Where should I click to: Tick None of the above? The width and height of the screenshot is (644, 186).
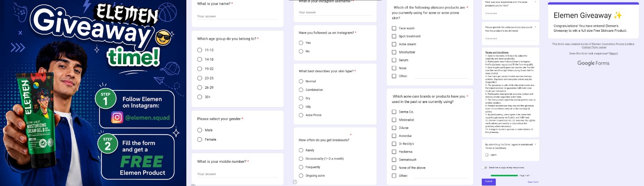tap(394, 168)
